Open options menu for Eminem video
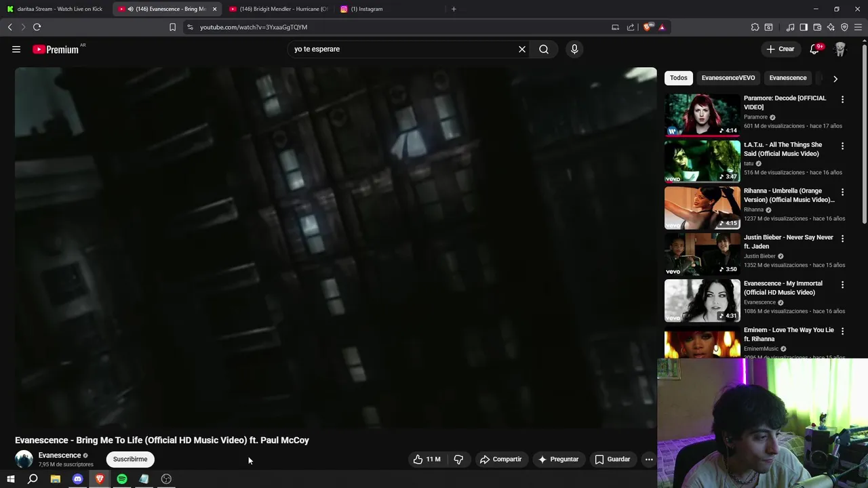This screenshot has width=868, height=488. coord(842,331)
